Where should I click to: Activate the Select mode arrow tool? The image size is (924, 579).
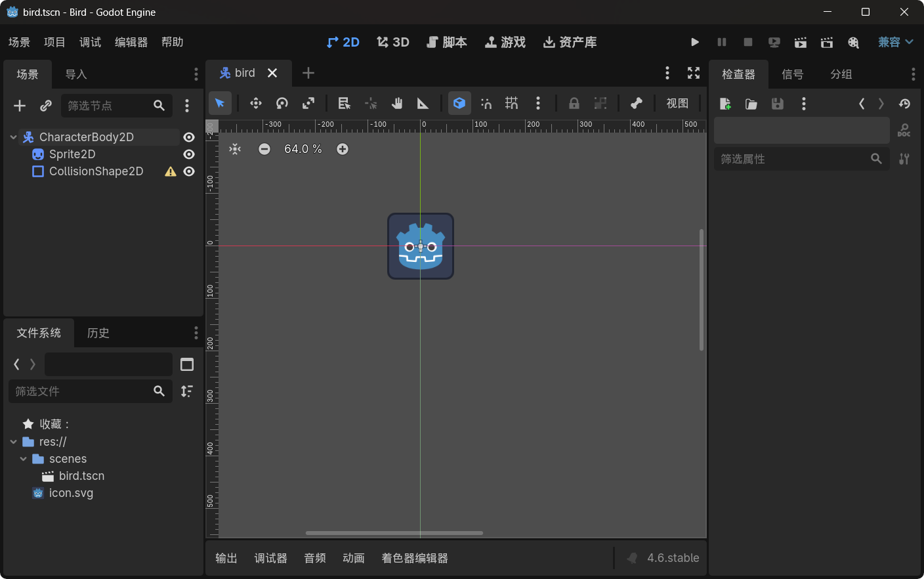(220, 103)
